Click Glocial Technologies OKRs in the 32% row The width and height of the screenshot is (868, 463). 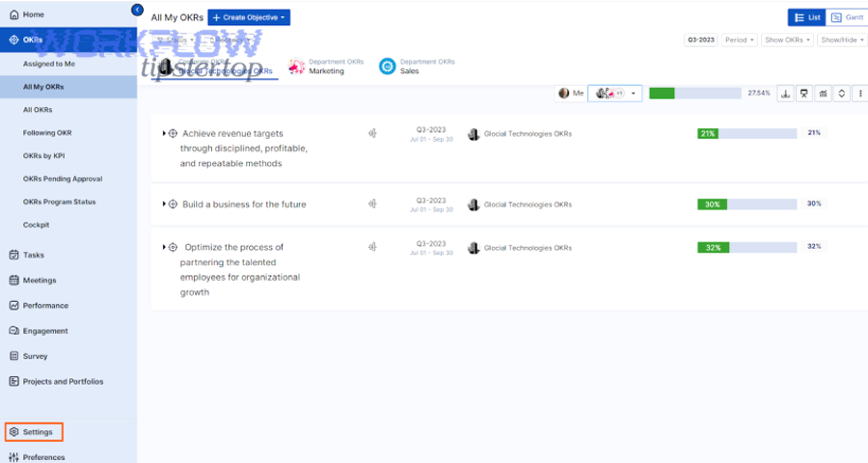pyautogui.click(x=528, y=248)
